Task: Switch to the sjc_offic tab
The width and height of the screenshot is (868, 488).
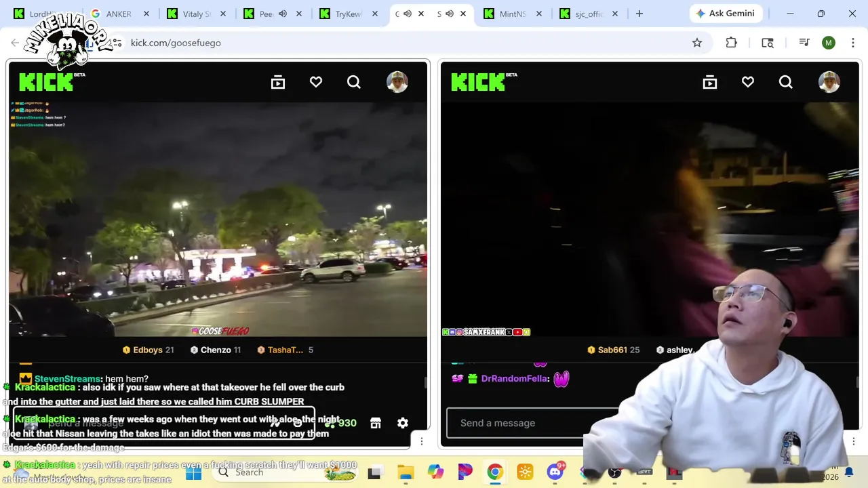Action: [589, 14]
